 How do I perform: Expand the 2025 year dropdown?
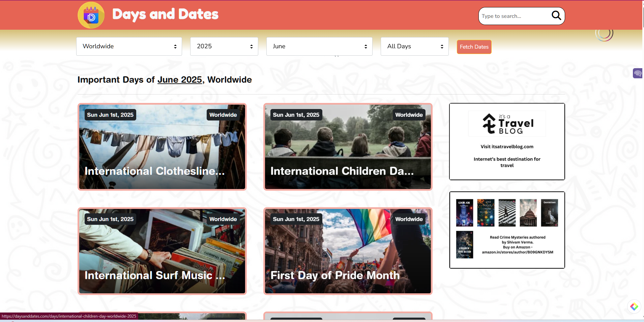(224, 47)
